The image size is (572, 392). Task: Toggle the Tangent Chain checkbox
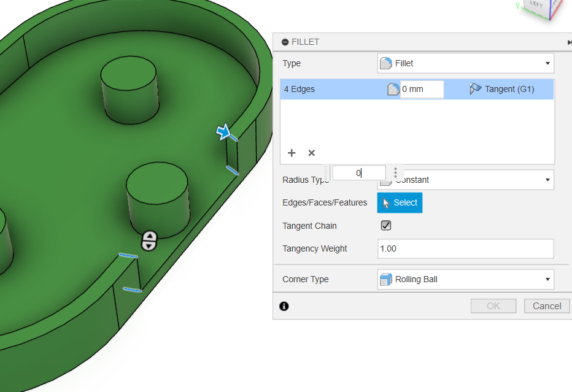386,226
